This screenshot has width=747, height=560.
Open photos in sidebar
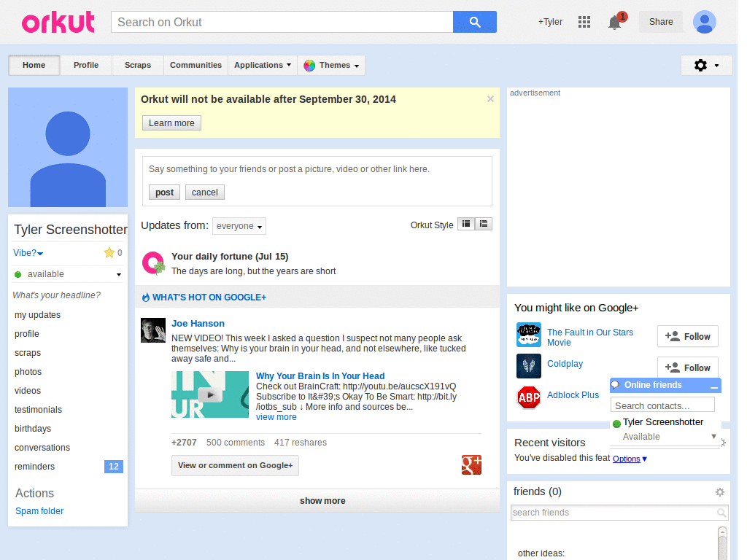[28, 372]
